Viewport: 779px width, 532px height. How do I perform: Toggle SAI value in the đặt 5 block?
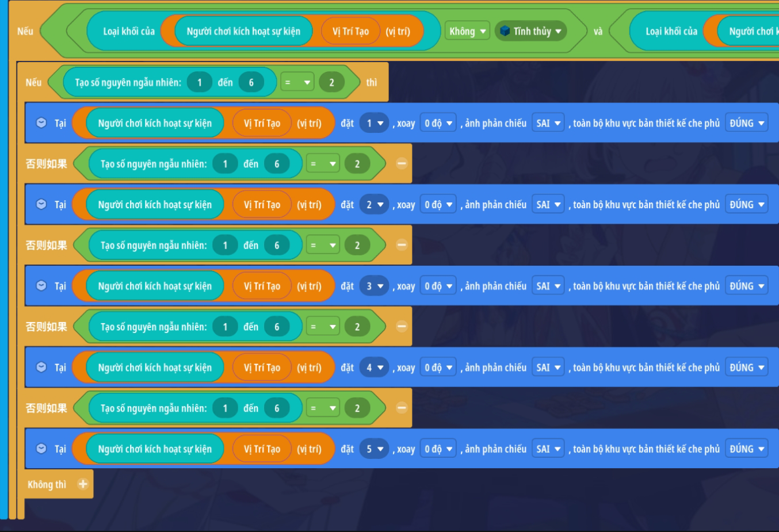click(548, 449)
